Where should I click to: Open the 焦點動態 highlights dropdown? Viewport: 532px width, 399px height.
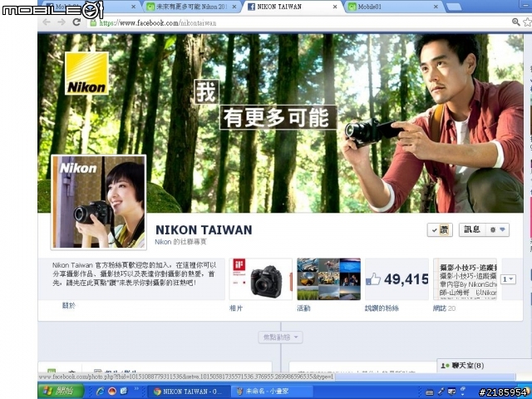(280, 337)
